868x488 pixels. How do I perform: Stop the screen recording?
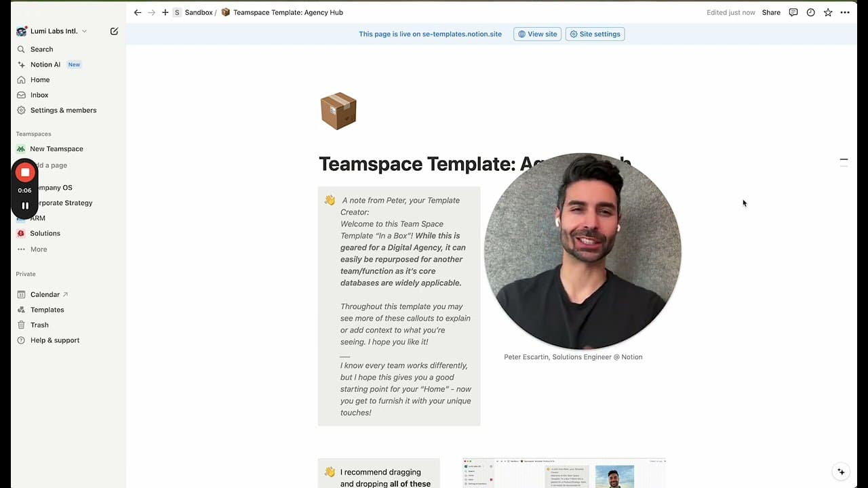pos(25,172)
